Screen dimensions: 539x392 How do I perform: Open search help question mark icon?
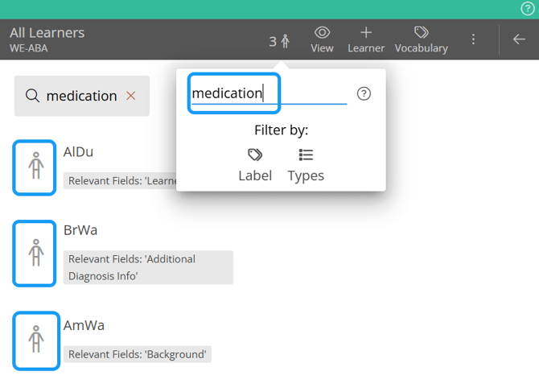[x=364, y=93]
